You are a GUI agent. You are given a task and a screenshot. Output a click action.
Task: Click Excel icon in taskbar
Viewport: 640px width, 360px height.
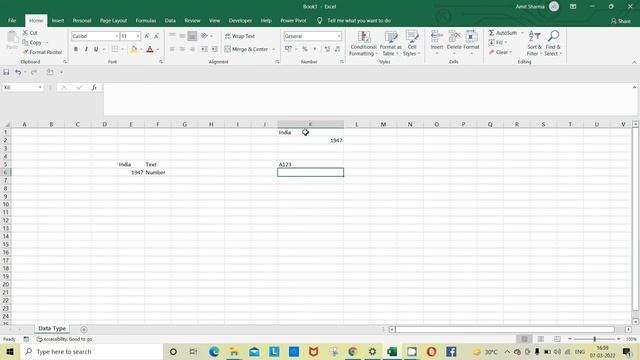pos(392,351)
